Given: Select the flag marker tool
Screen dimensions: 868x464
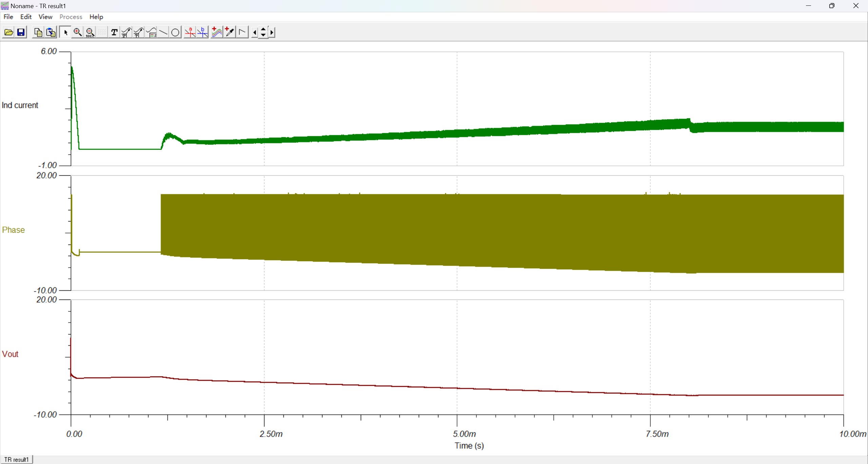Looking at the screenshot, I should [x=242, y=32].
